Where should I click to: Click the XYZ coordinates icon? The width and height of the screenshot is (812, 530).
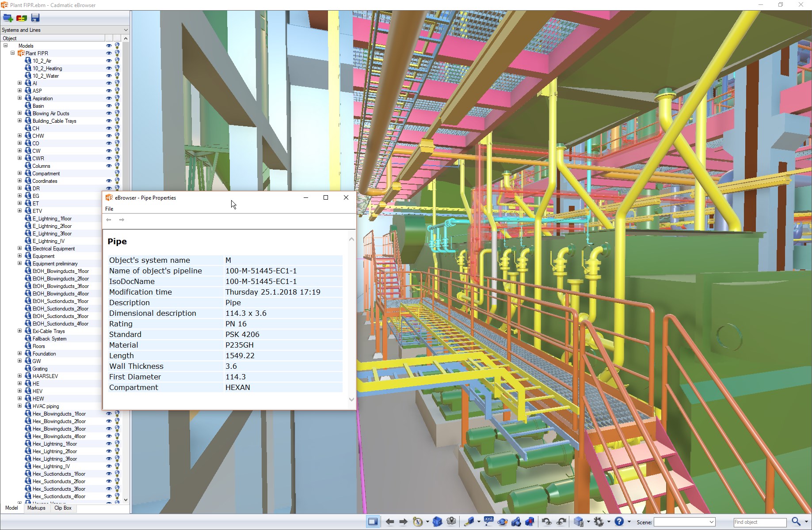click(488, 522)
